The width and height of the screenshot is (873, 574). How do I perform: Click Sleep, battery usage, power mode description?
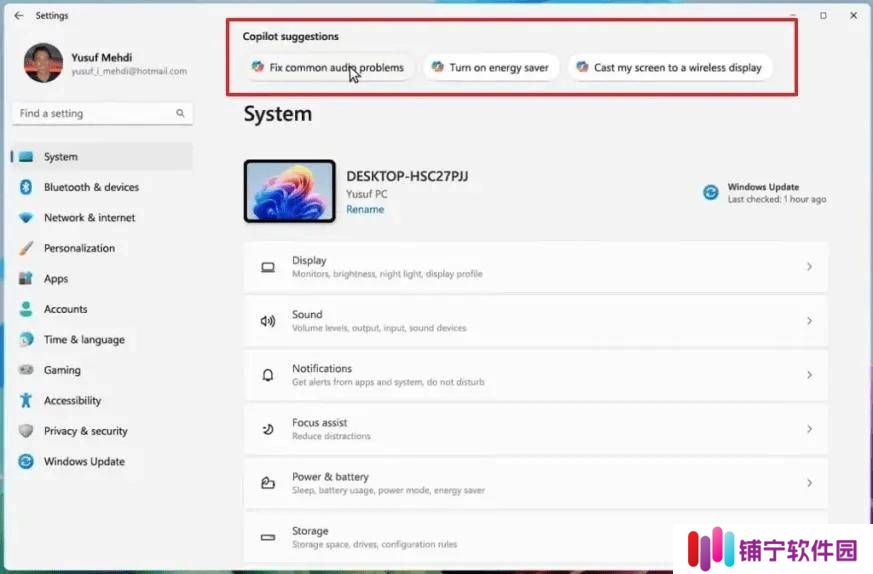(x=389, y=490)
